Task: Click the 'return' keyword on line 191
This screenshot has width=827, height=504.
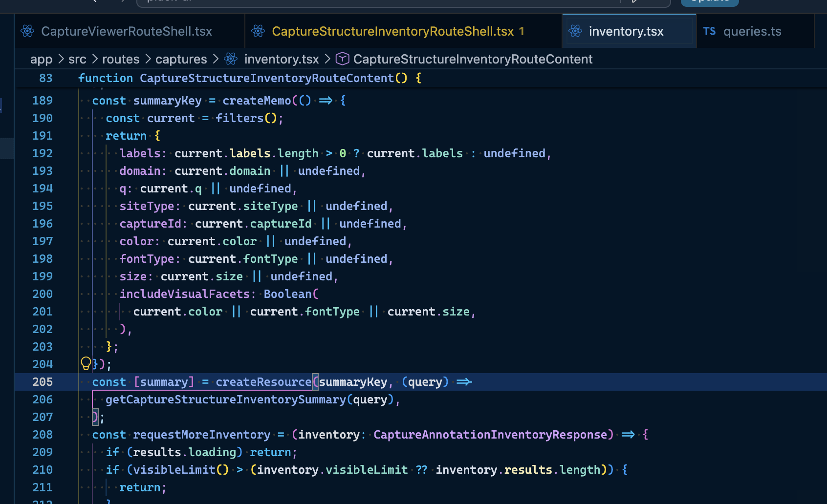Action: coord(126,136)
